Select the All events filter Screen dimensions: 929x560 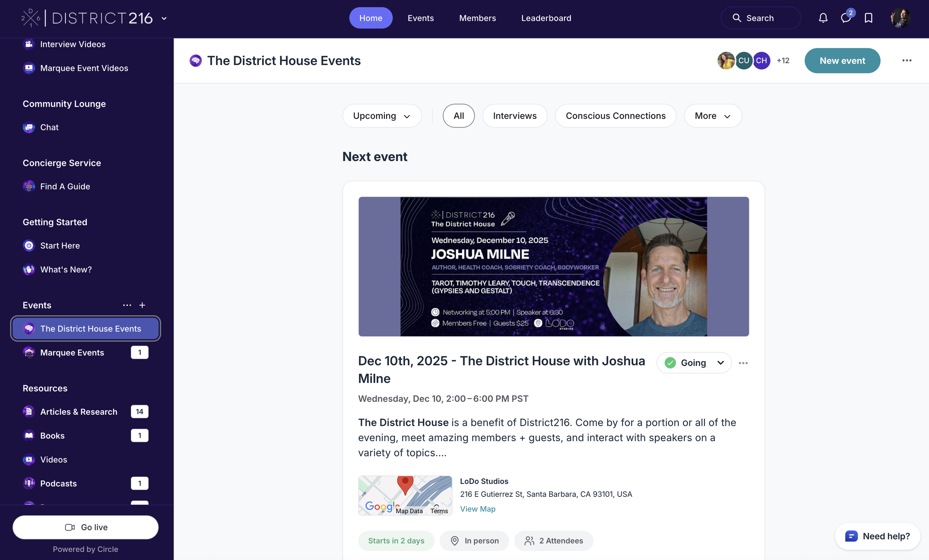click(459, 116)
